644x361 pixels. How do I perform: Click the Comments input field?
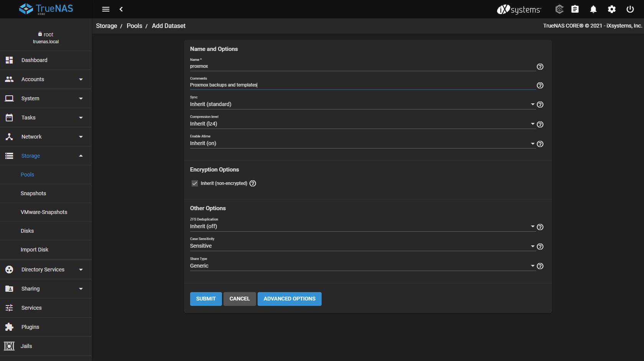363,85
